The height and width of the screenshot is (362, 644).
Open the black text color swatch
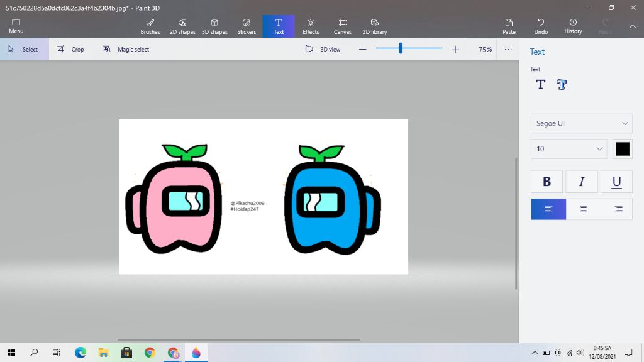pos(623,149)
